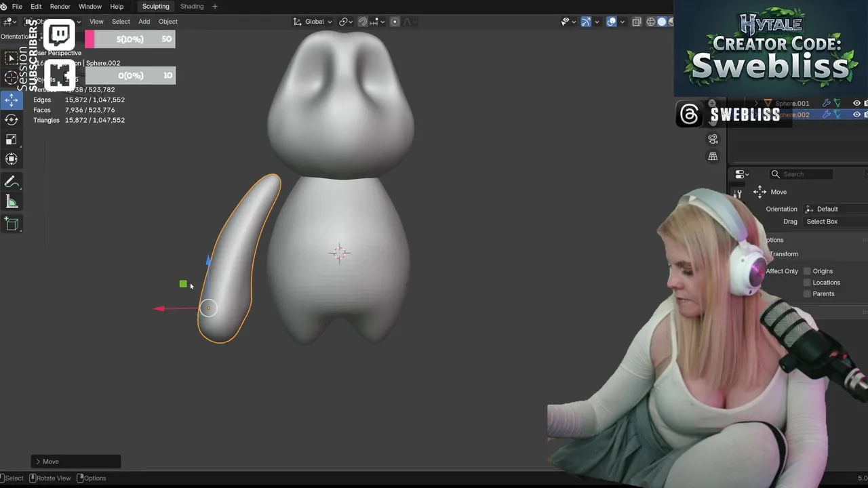Open the Global transform orientation dropdown

click(x=313, y=22)
